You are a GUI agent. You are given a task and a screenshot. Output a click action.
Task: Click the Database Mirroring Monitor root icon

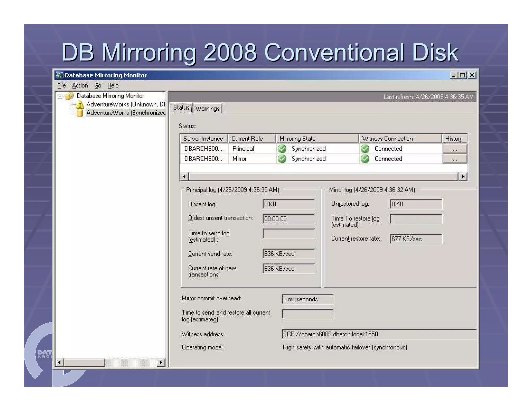click(x=70, y=96)
